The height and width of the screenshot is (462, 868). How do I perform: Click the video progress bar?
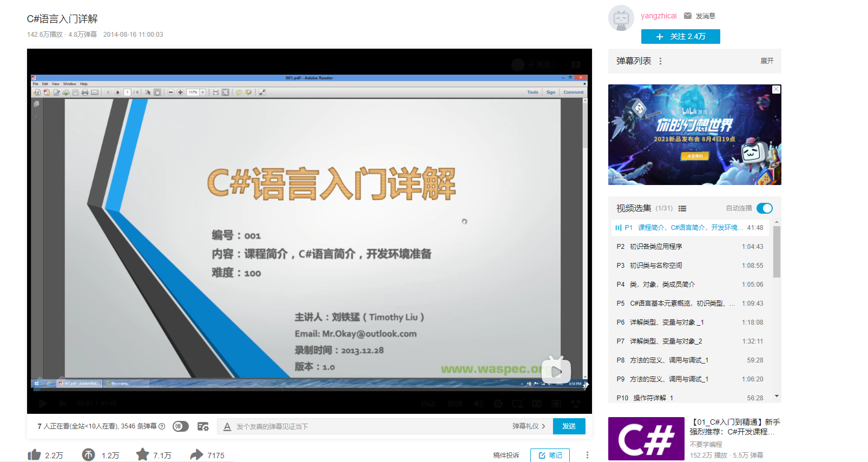(x=310, y=389)
